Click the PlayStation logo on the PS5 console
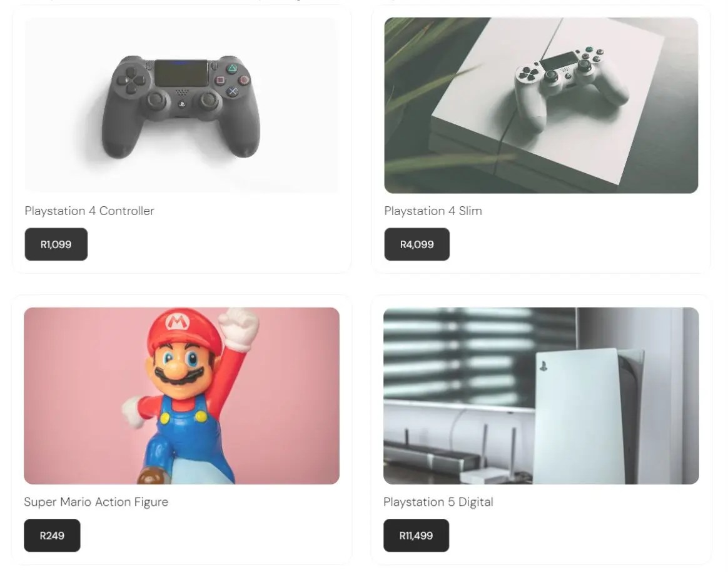Image resolution: width=728 pixels, height=572 pixels. point(543,366)
